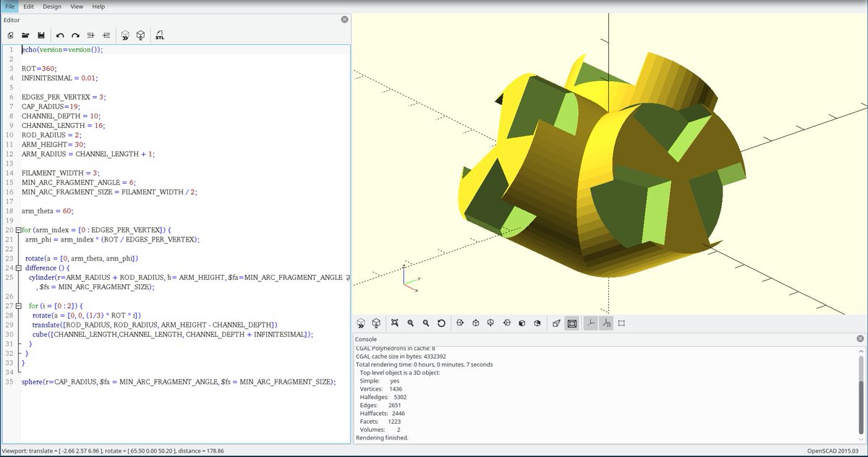Click the Console vertical scrollbar
Screen dimensions: 868x457
(x=861, y=395)
